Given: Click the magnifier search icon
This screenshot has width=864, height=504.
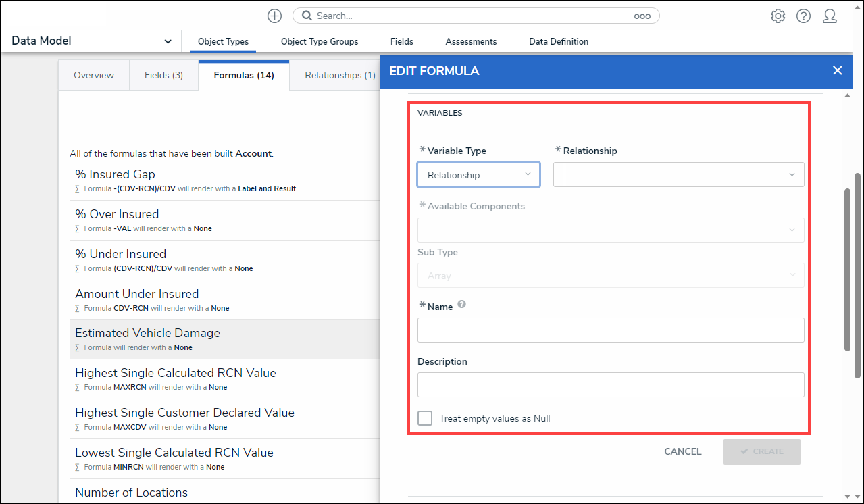Looking at the screenshot, I should [x=307, y=16].
